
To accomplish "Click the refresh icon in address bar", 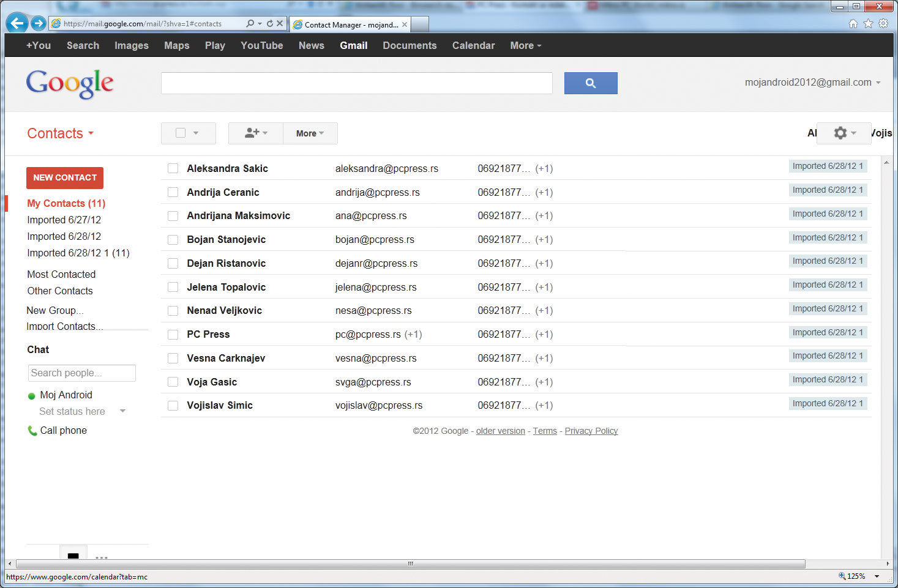I will click(x=270, y=24).
